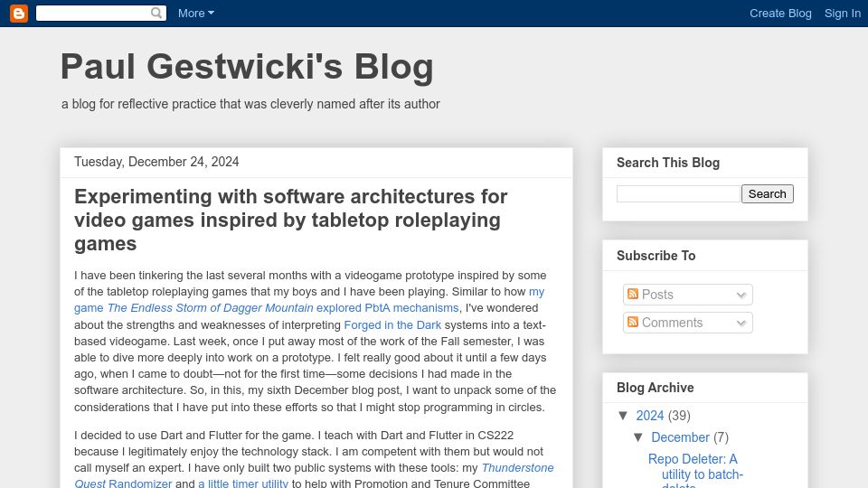
Task: Click the Blog Archive heading
Action: click(655, 388)
